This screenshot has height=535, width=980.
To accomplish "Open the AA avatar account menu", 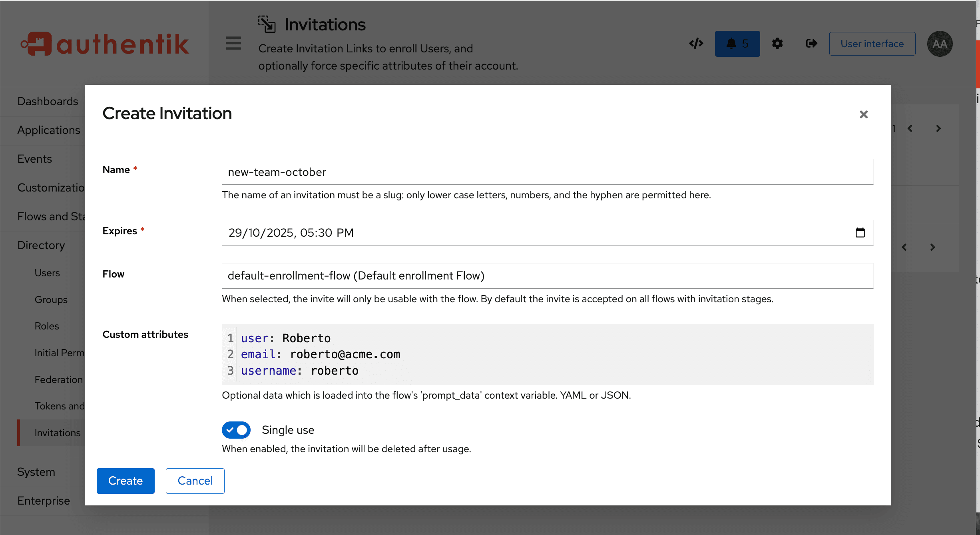I will 940,44.
